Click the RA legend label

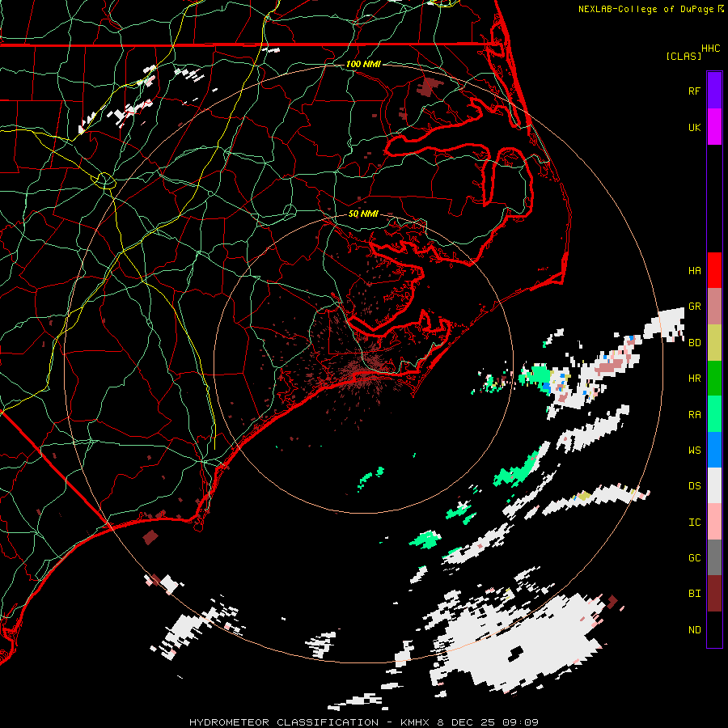[694, 415]
